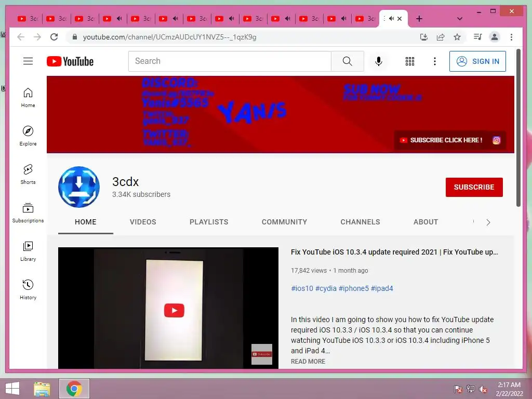Open the YouTube guide hamburger menu

click(28, 61)
